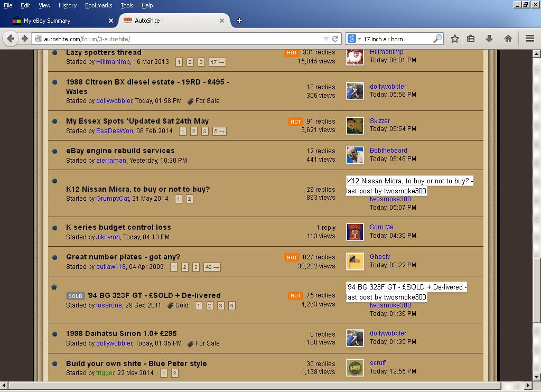Open 'Great number plates - got any?' topic
This screenshot has width=541, height=392.
123,257
